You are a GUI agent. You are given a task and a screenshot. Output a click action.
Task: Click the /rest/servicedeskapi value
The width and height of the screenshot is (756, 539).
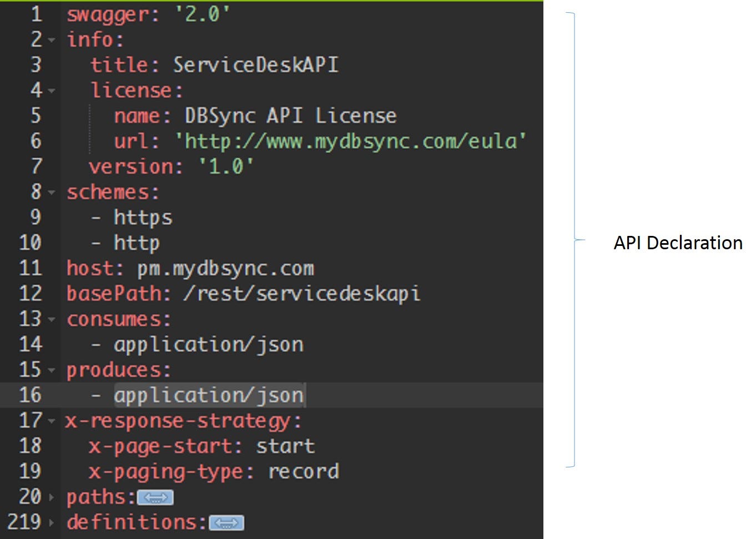click(302, 294)
